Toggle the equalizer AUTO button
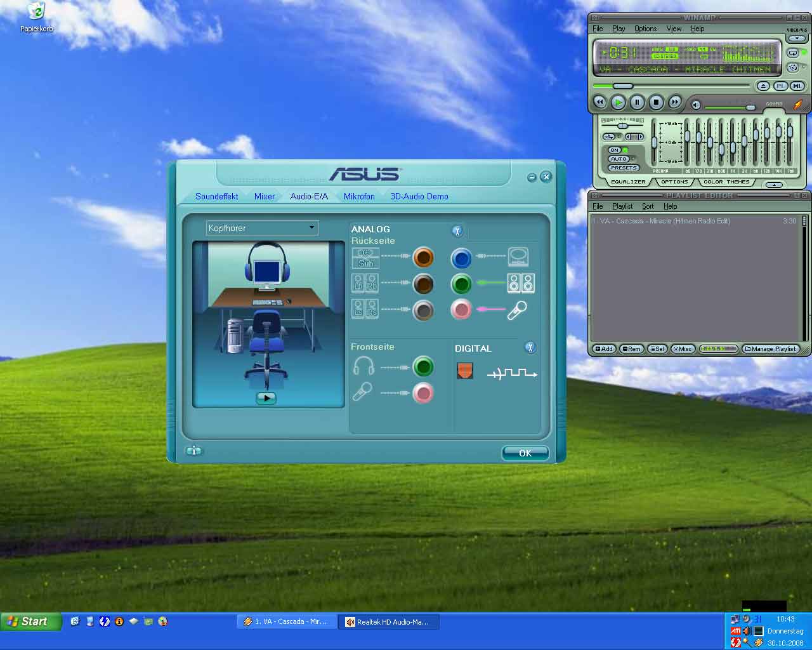This screenshot has width=812, height=650. coord(619,159)
